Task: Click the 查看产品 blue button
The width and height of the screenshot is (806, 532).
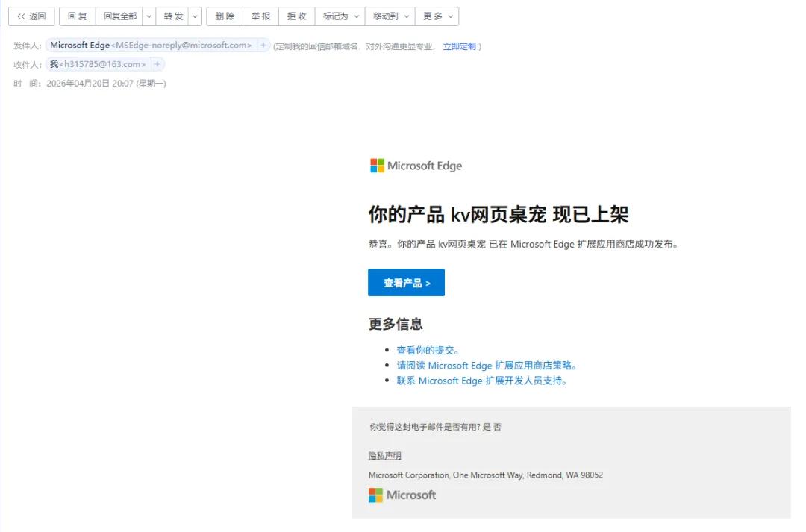Action: point(406,282)
